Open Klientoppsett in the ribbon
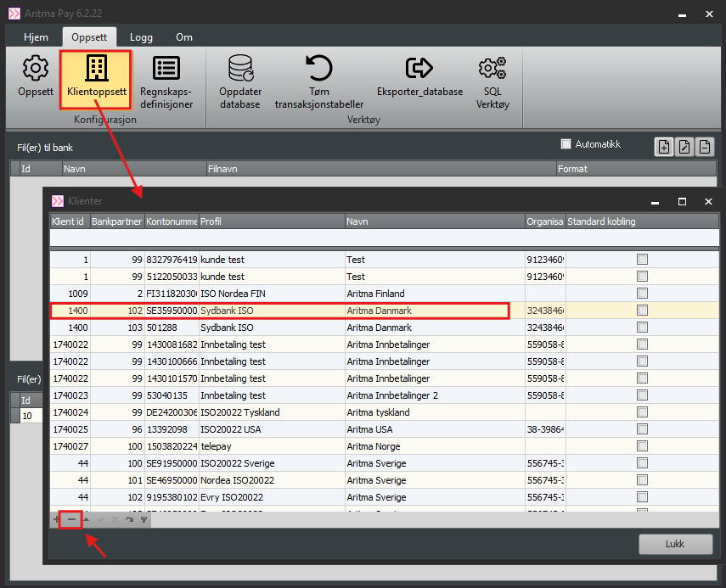726x588 pixels. pos(96,77)
